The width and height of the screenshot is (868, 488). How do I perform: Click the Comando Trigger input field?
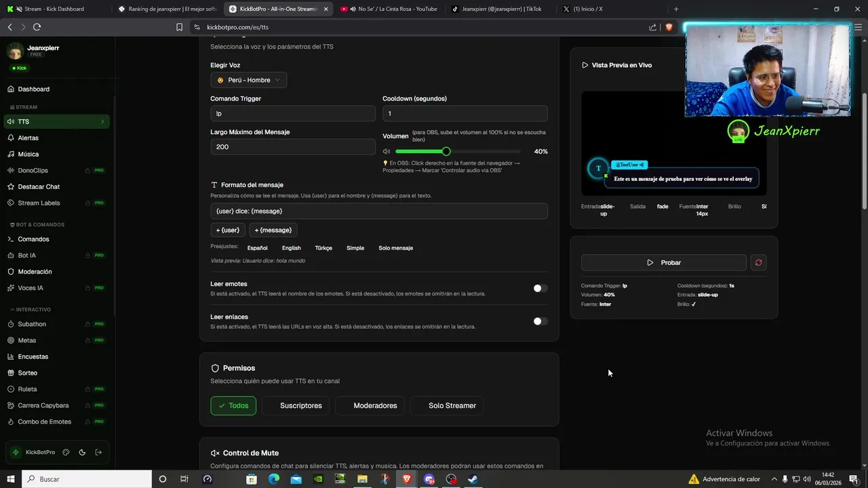click(x=293, y=113)
